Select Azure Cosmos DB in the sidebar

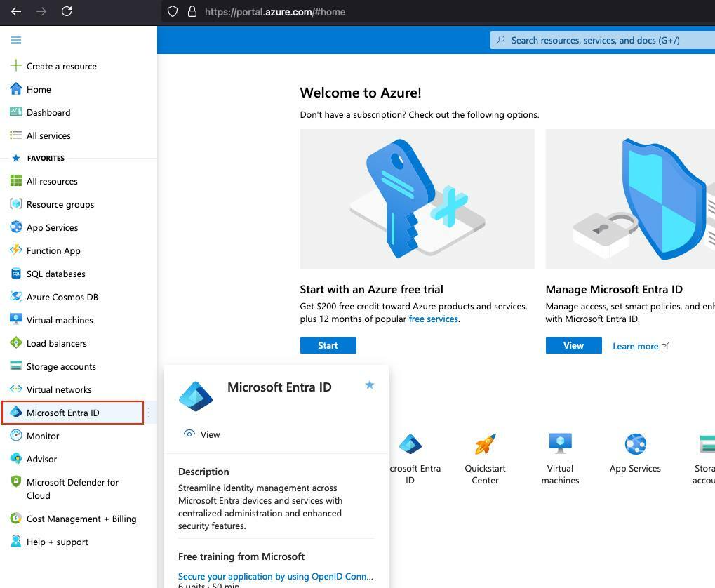(62, 297)
